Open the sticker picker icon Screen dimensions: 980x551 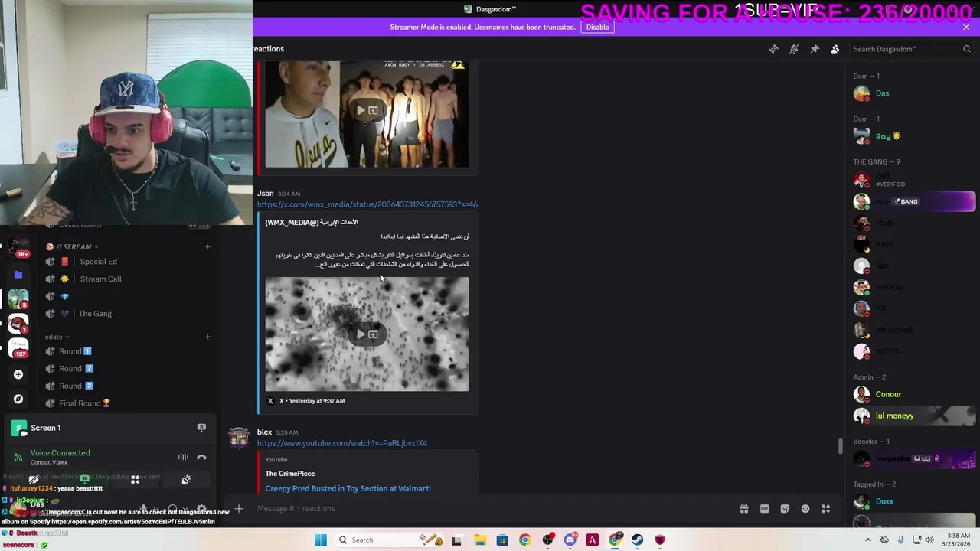pyautogui.click(x=785, y=508)
